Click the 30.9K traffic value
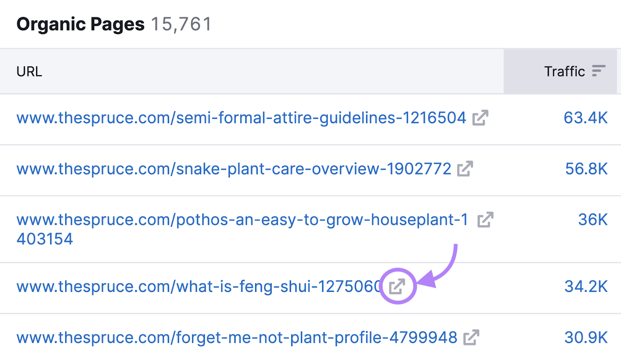 pos(586,337)
